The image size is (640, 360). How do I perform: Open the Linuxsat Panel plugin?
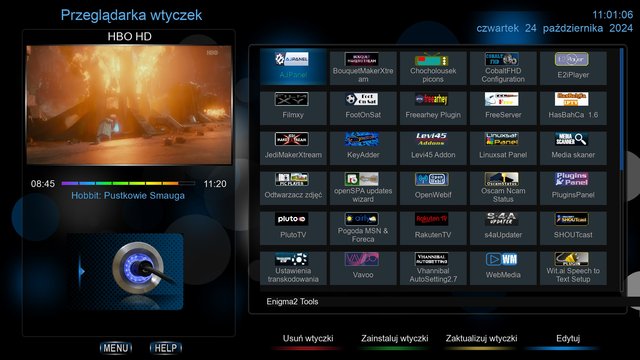coord(503,147)
